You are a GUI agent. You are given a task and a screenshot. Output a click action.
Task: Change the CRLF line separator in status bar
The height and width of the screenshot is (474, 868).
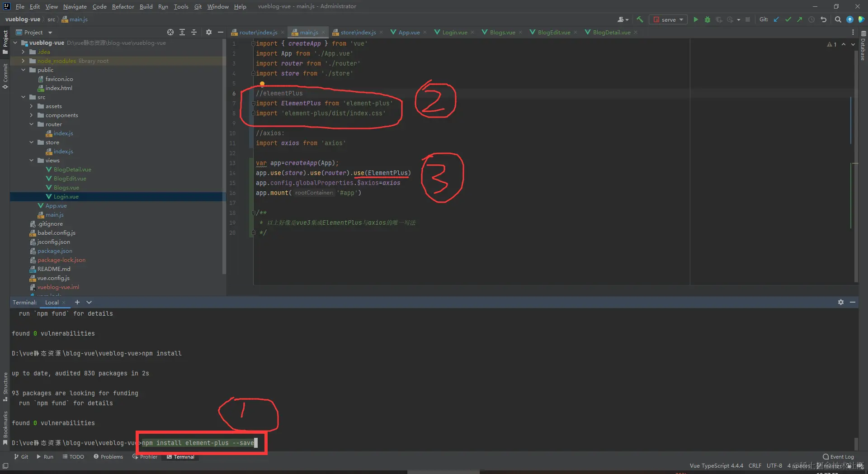(x=755, y=466)
